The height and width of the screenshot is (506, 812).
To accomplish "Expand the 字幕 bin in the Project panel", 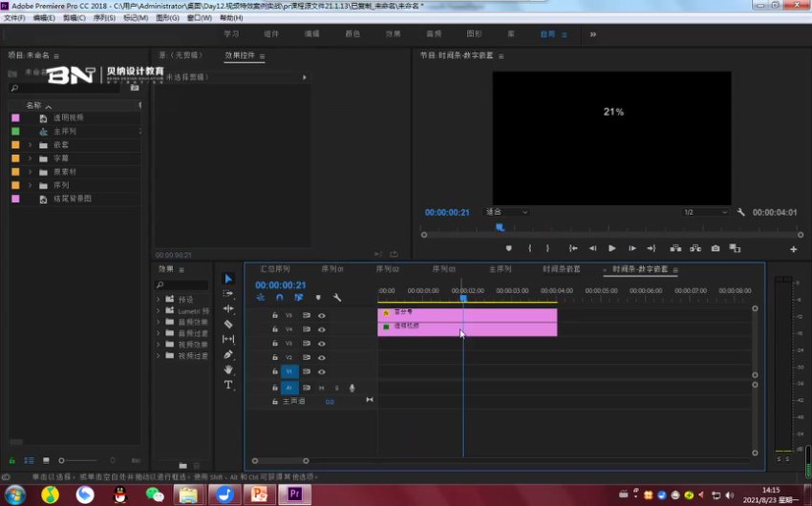I will [x=30, y=158].
